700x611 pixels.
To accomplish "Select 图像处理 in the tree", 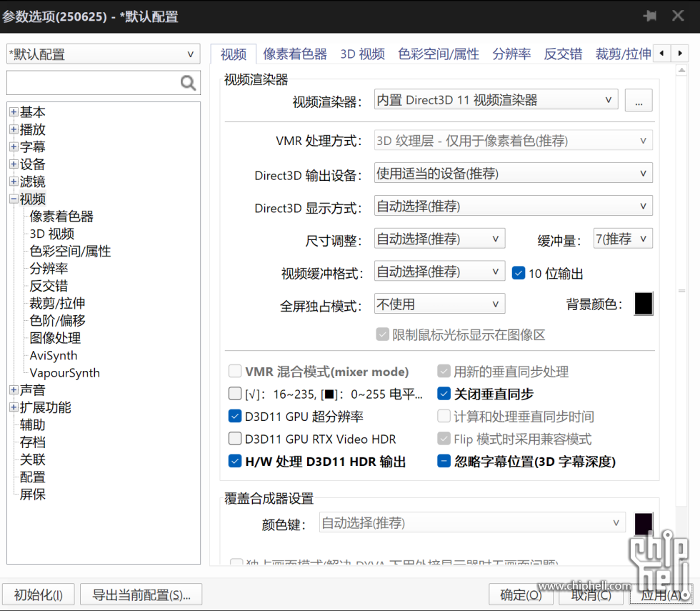I will pos(55,338).
